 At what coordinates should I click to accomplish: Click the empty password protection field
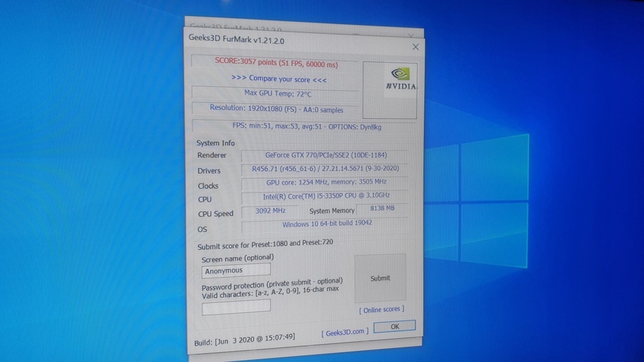(x=236, y=307)
